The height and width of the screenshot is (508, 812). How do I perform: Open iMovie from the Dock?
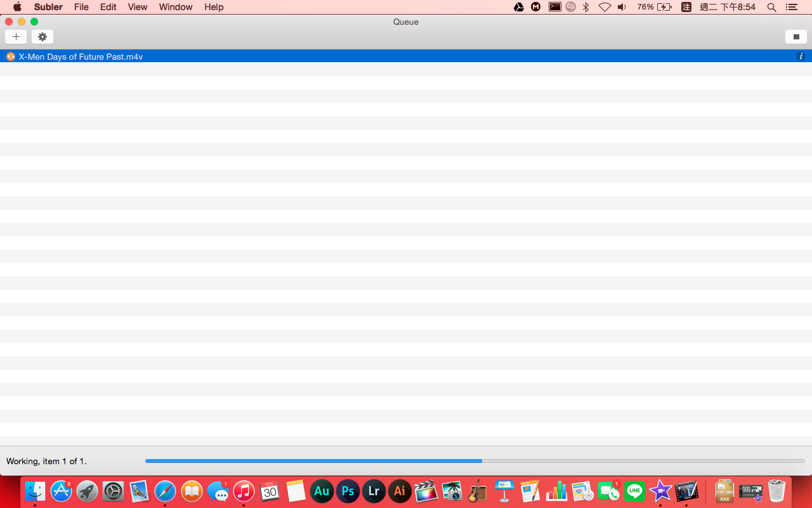click(x=660, y=491)
